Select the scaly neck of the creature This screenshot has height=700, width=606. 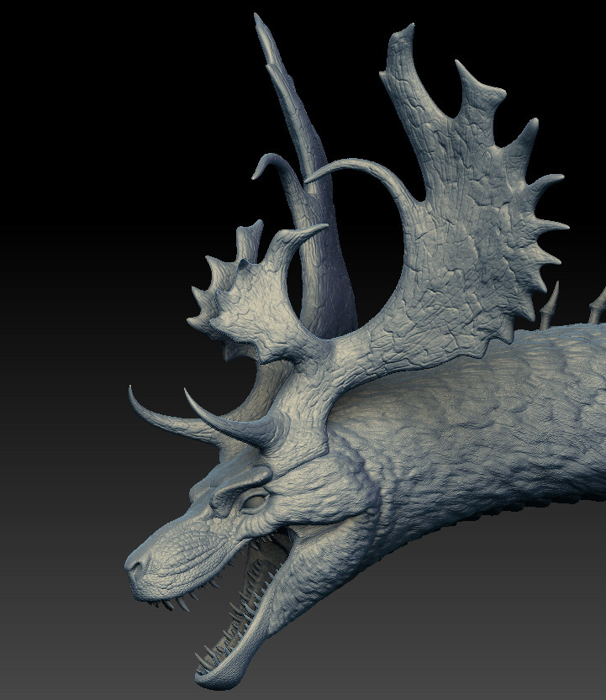pyautogui.click(x=471, y=437)
